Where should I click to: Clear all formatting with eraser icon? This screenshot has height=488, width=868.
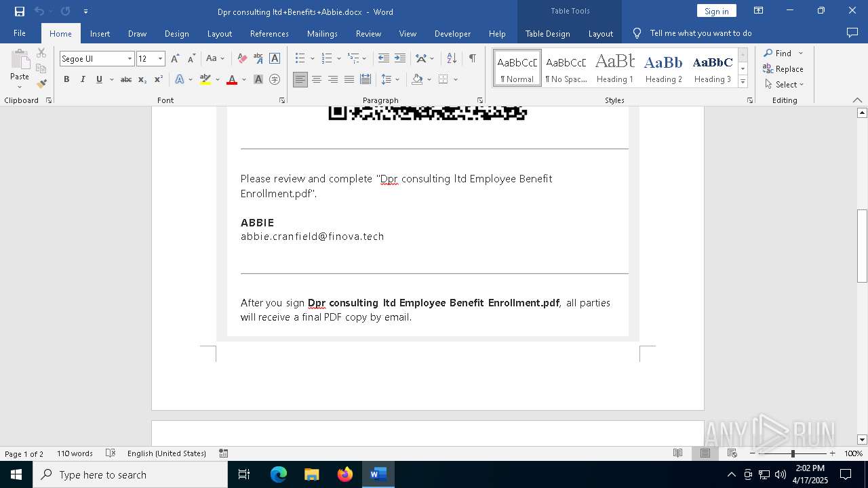pos(242,59)
